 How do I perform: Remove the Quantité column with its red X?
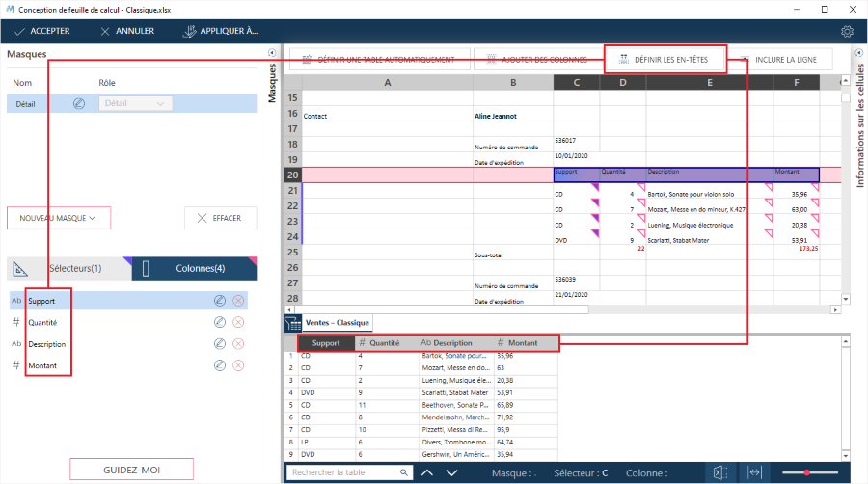pos(238,323)
